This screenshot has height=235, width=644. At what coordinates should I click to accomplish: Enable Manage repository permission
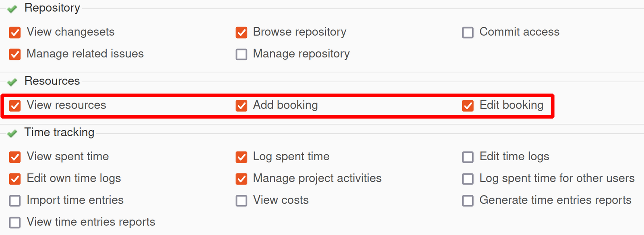[241, 54]
